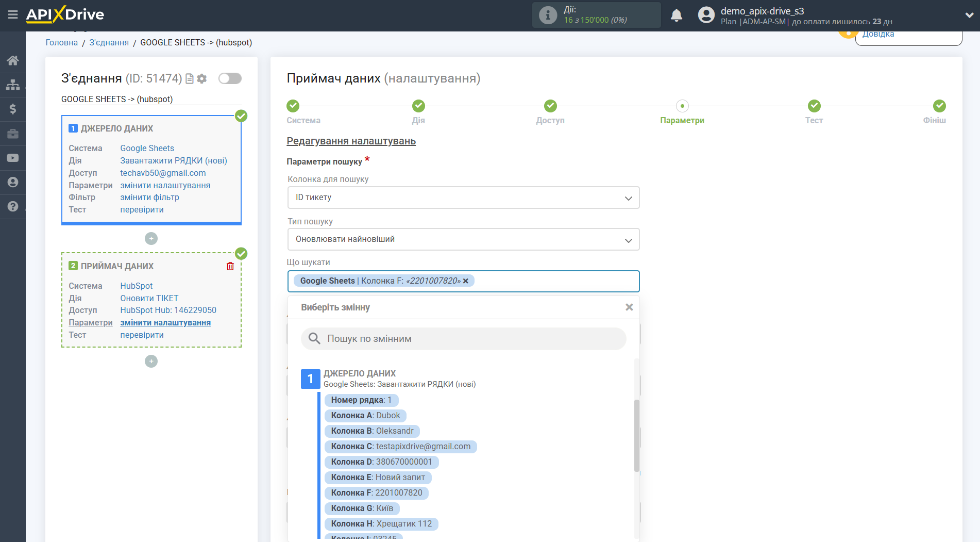
Task: Click source змінити налаштування link
Action: tap(165, 185)
